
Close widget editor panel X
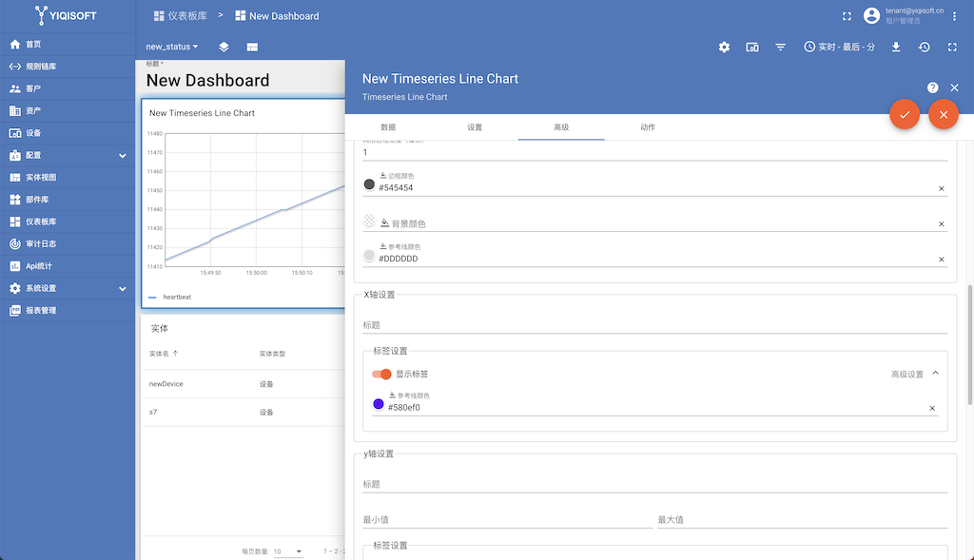(x=954, y=87)
